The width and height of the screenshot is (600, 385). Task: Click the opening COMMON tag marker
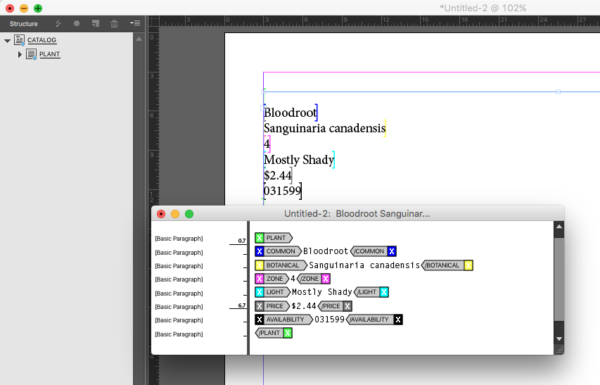tap(278, 251)
